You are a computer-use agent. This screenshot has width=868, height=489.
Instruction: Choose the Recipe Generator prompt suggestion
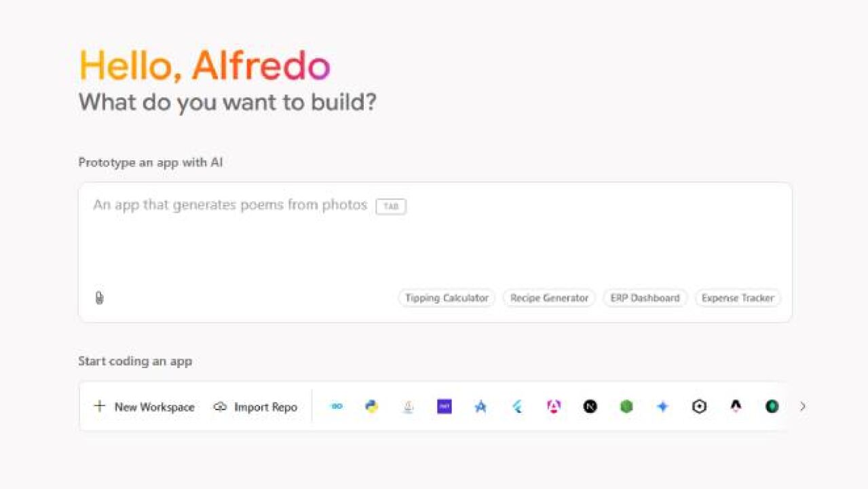[549, 297]
